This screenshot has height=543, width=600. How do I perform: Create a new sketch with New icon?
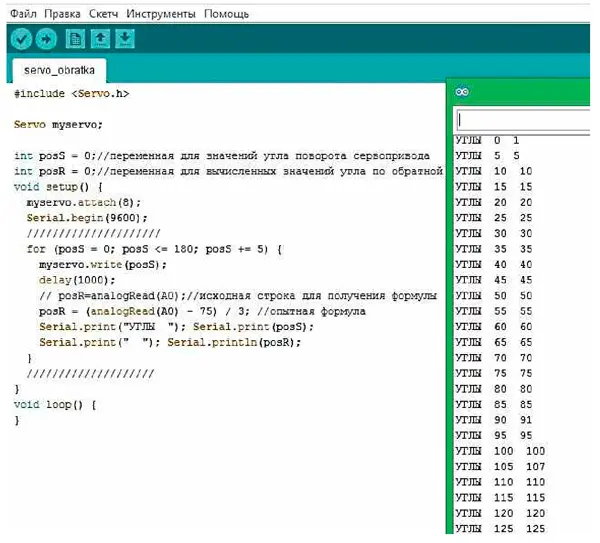75,39
